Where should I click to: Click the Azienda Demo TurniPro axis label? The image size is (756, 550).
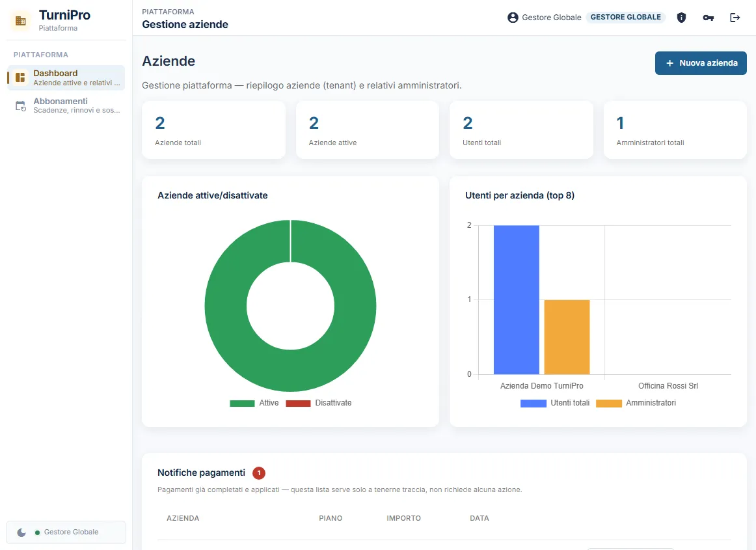(541, 386)
